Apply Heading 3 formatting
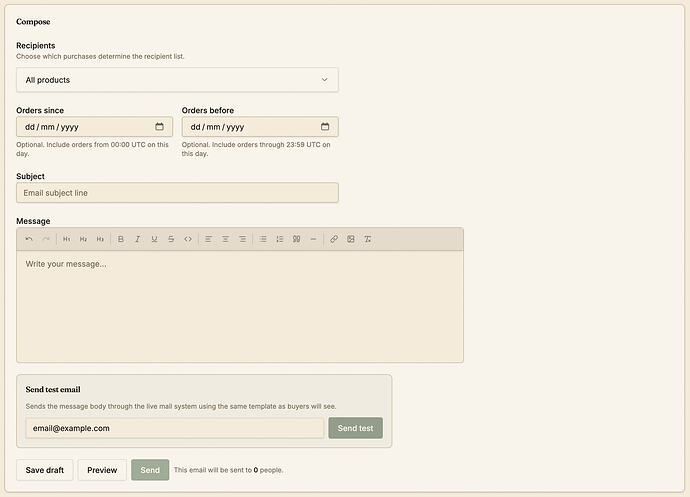690x497 pixels. [100, 239]
